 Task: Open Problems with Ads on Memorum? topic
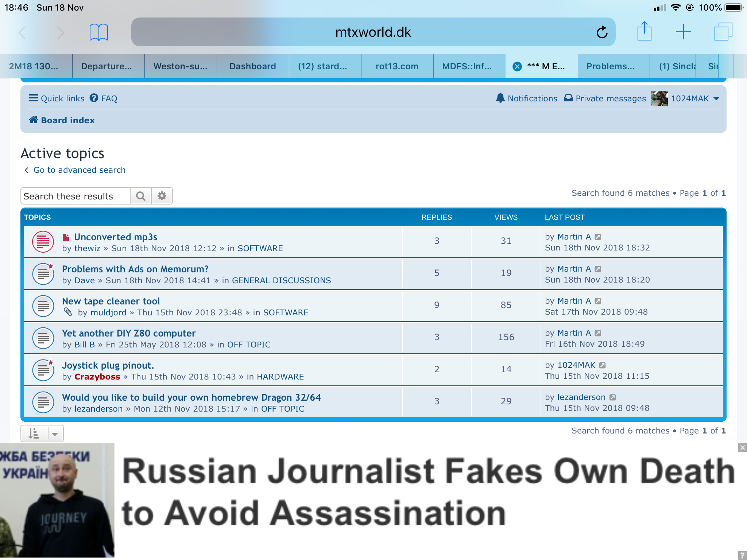(x=135, y=269)
